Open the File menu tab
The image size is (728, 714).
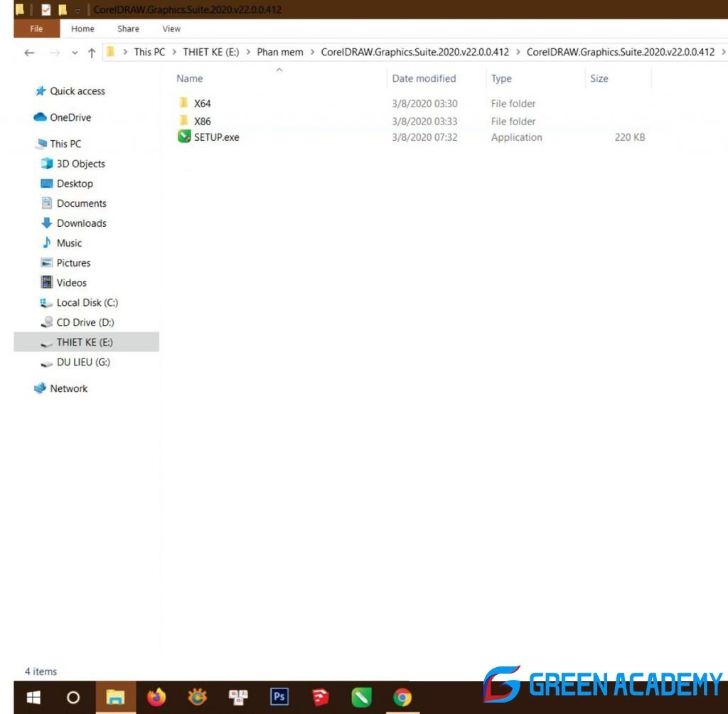pyautogui.click(x=36, y=29)
